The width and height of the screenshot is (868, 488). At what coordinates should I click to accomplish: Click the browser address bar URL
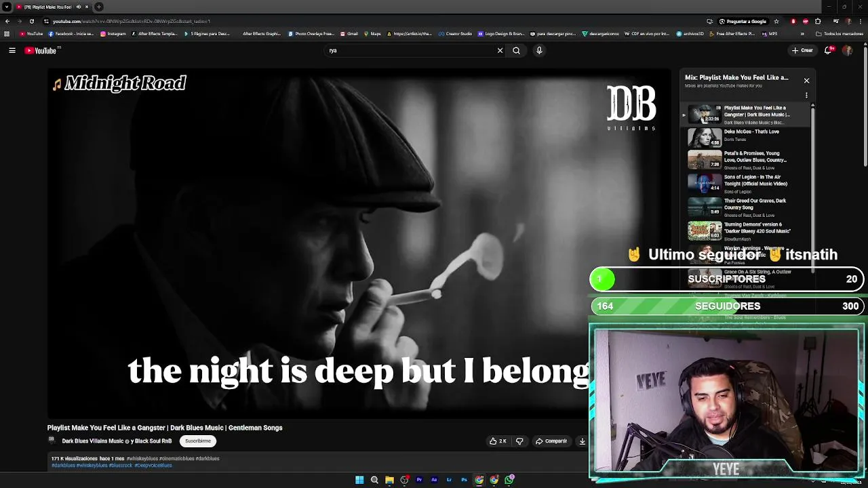132,21
